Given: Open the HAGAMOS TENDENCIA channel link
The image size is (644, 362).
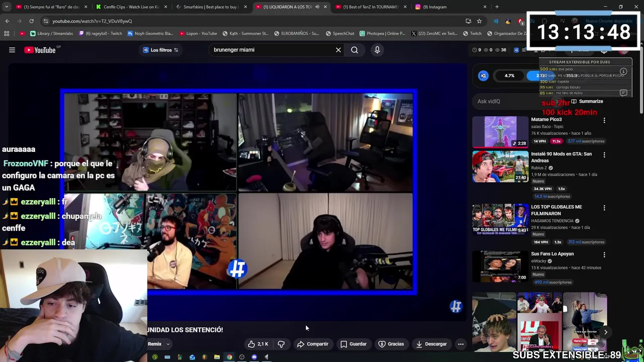Looking at the screenshot, I should 552,221.
